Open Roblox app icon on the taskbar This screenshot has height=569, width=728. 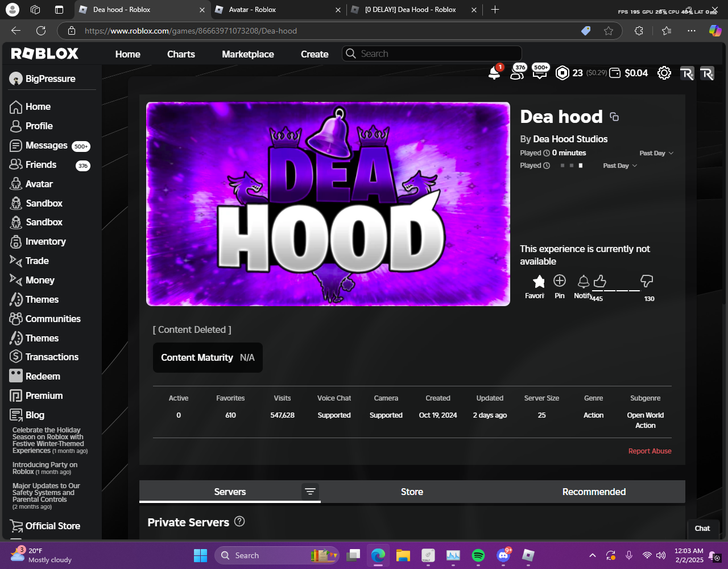coord(528,555)
